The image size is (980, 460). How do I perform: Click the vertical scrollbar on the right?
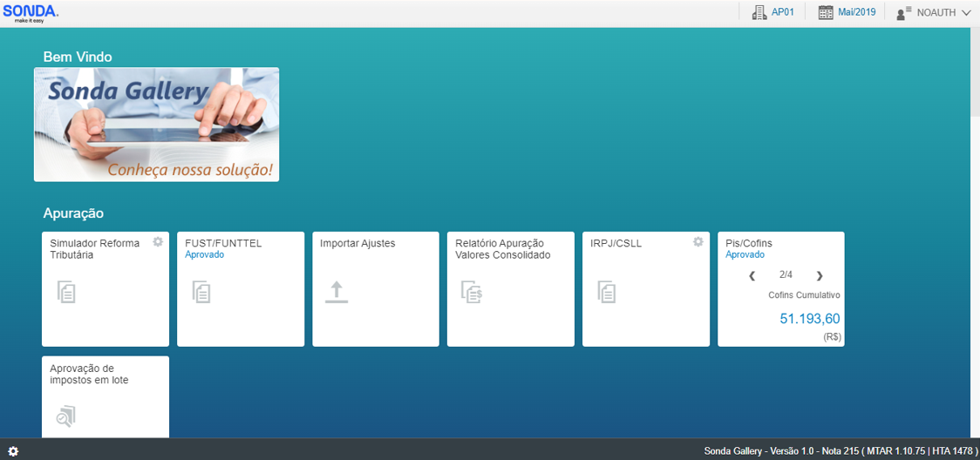(975, 71)
